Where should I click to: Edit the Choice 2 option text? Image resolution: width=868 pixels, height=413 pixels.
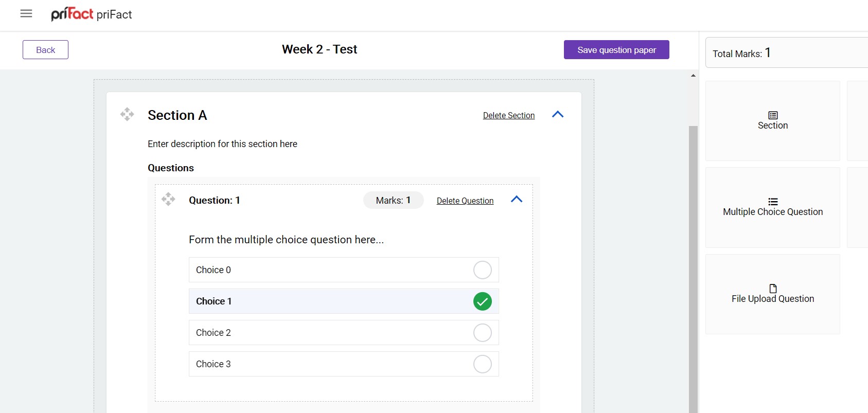tap(214, 333)
